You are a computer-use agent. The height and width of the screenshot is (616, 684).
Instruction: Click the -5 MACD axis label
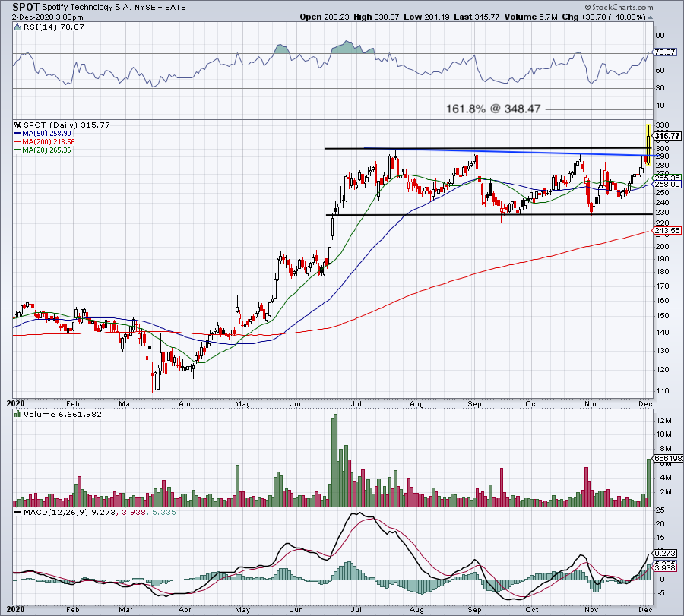tap(660, 593)
